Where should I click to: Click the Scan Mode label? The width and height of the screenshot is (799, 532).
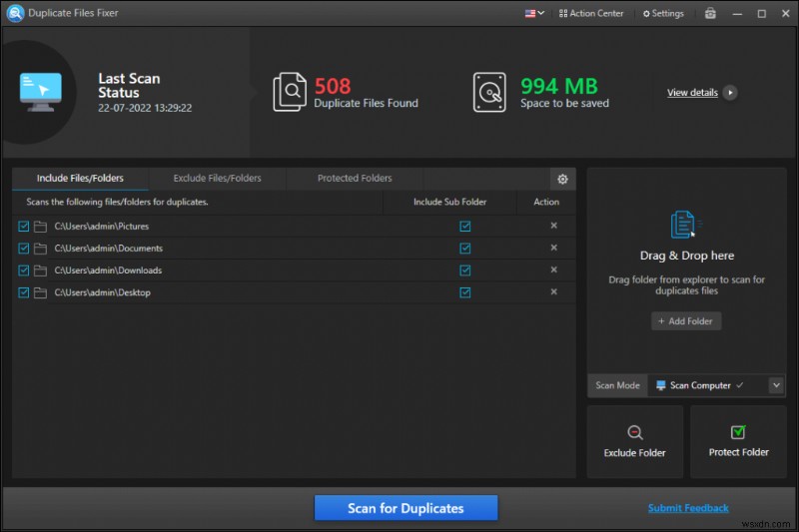[617, 385]
